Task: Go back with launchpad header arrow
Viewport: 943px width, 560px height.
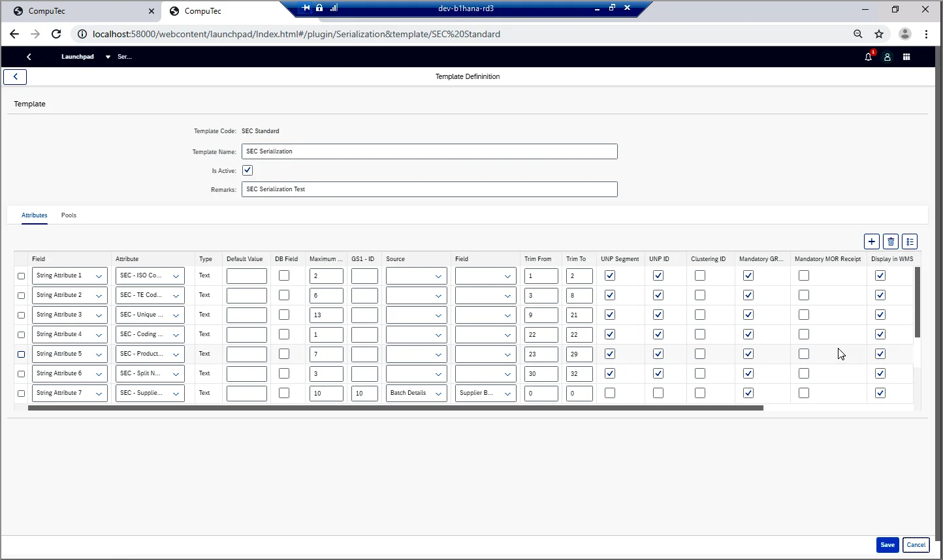Action: coord(29,57)
